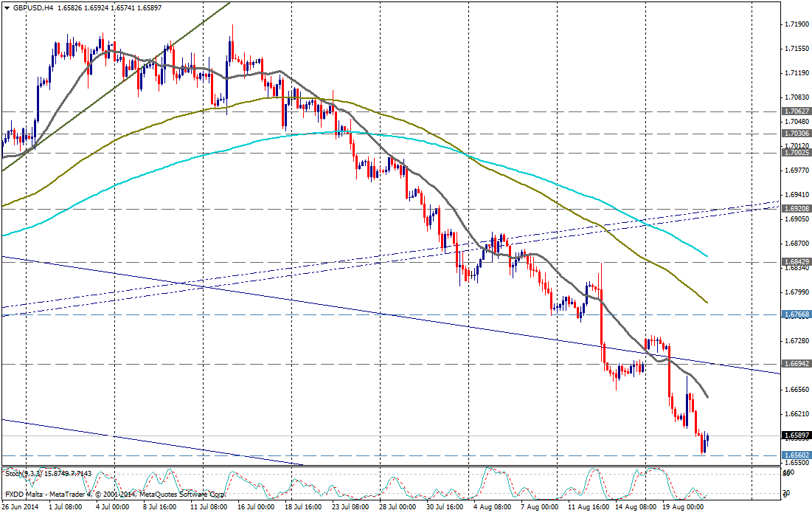The height and width of the screenshot is (513, 812).
Task: Click the right end of cyan moving average
Action: 707,255
